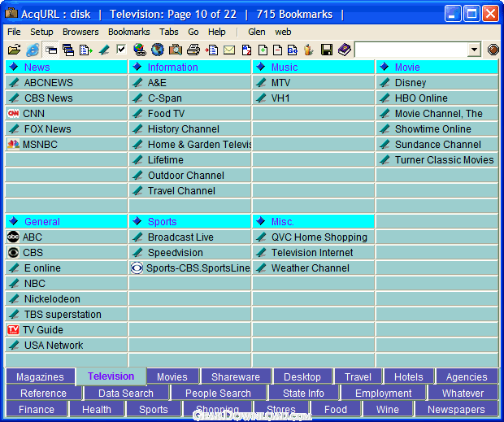
Task: Click the web menu item
Action: coord(283,32)
